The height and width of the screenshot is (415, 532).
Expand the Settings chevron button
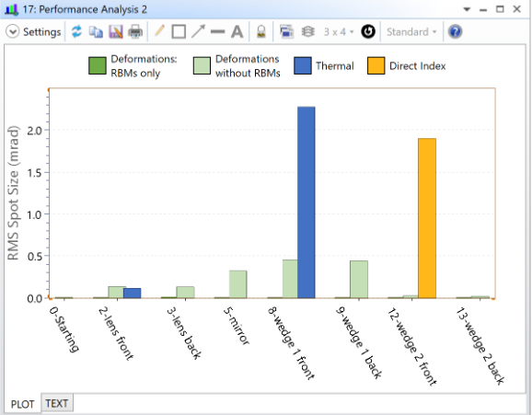(13, 32)
